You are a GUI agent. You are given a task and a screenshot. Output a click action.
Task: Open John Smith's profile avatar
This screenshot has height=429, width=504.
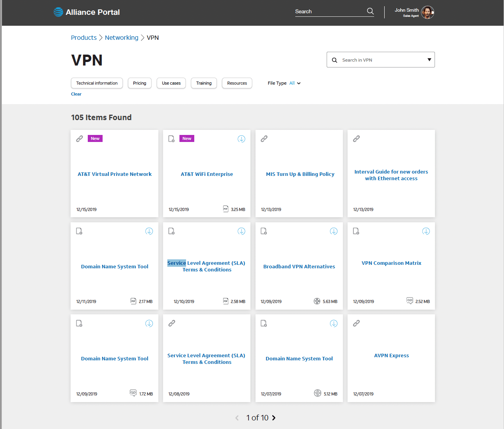pyautogui.click(x=428, y=12)
